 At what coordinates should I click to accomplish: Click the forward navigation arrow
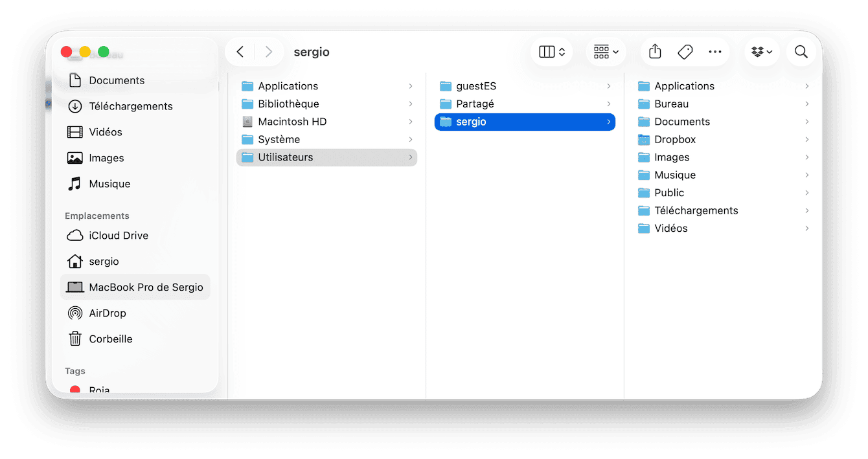point(269,52)
